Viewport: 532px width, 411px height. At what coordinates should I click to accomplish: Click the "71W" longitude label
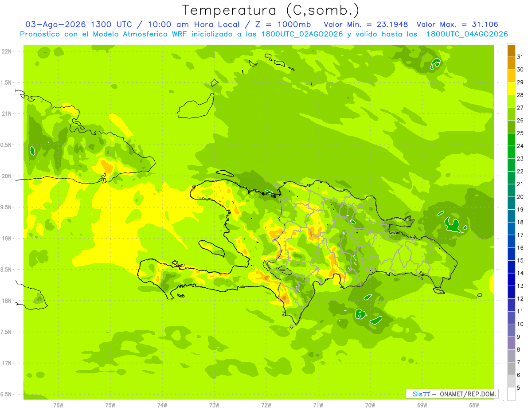point(318,405)
